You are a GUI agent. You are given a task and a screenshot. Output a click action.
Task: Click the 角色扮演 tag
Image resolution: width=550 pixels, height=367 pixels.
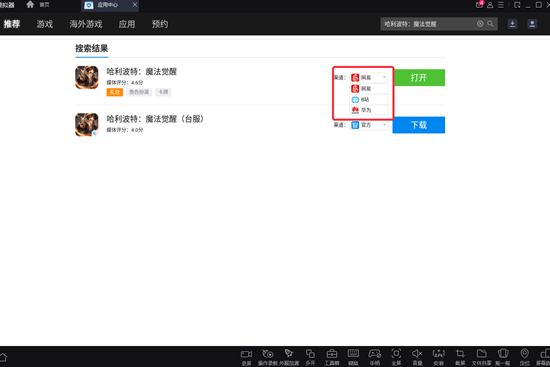(139, 92)
